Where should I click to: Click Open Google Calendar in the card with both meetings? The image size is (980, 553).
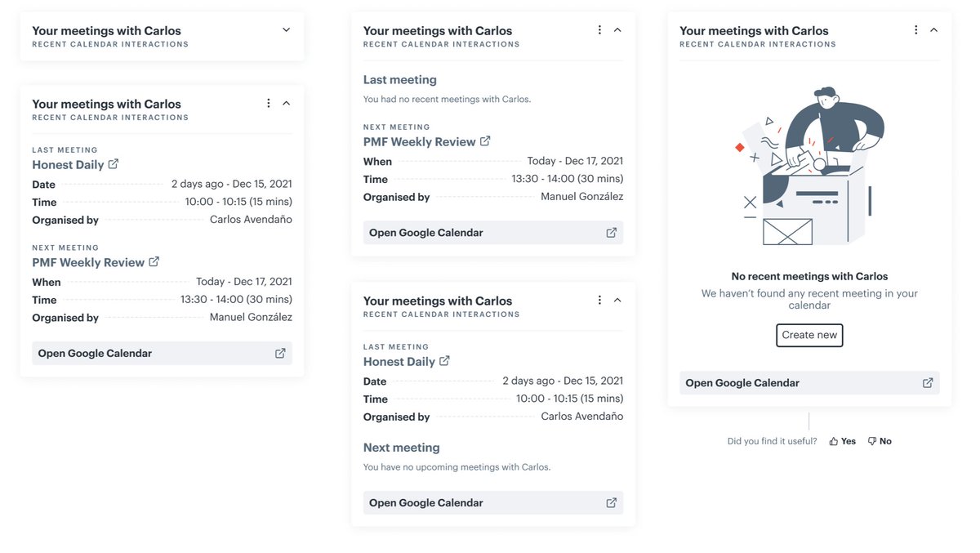(x=162, y=354)
